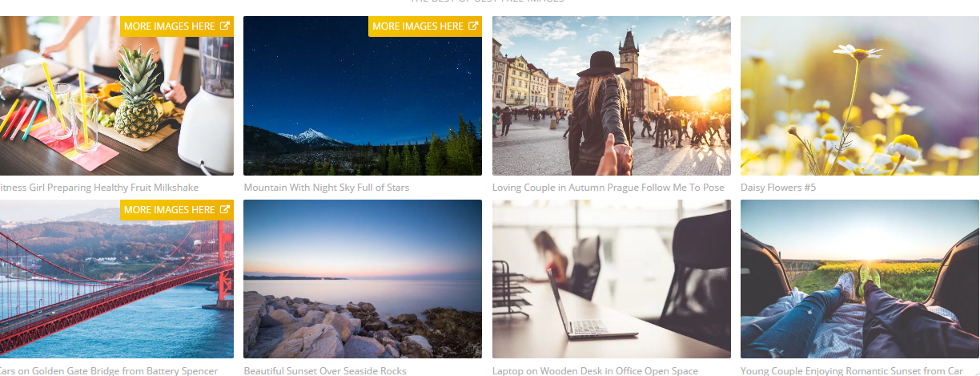Viewport: 980px width, 376px height.
Task: Open More Images Here on starry mountain photo
Action: click(x=425, y=26)
